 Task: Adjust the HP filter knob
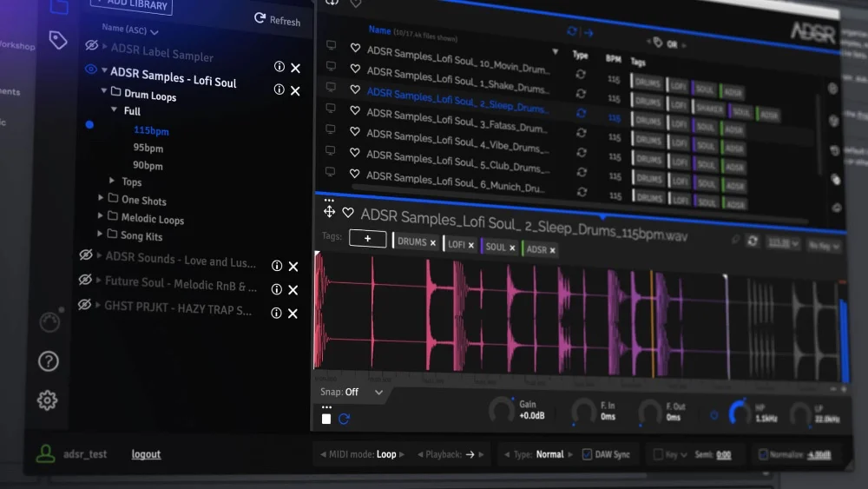coord(740,413)
